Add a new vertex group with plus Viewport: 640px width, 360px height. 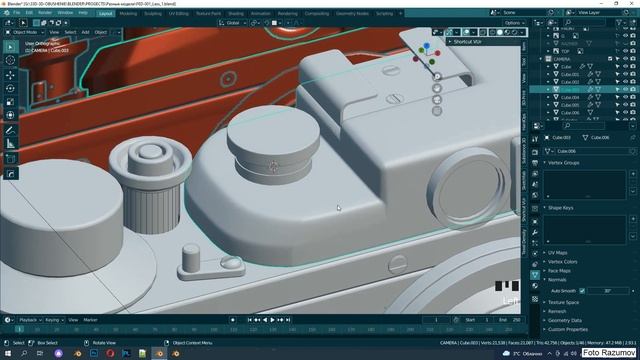[633, 174]
